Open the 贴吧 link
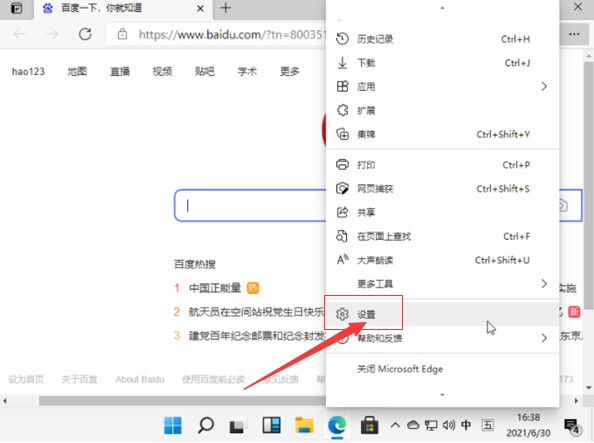Screen dimensions: 594x443 click(x=205, y=71)
